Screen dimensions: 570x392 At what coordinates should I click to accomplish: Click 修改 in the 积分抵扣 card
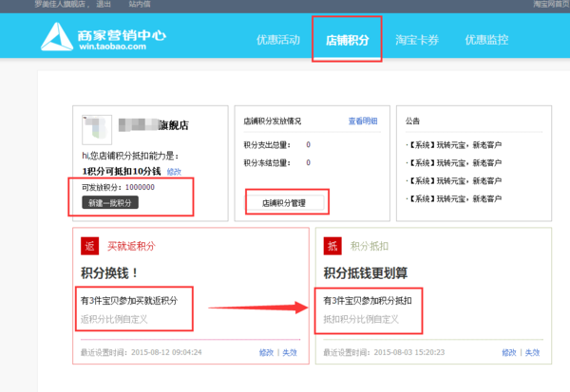(509, 352)
